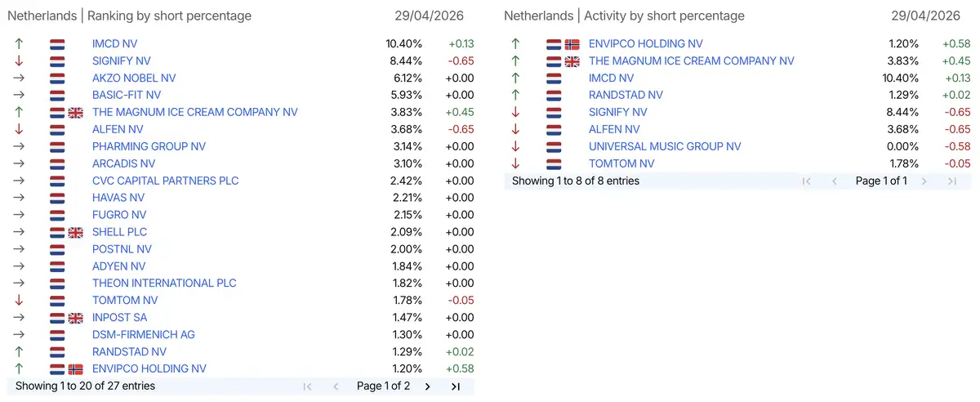Click Netherlands flag in AKZO NOBEL NV row
Screen dimensions: 980x402
pos(57,78)
